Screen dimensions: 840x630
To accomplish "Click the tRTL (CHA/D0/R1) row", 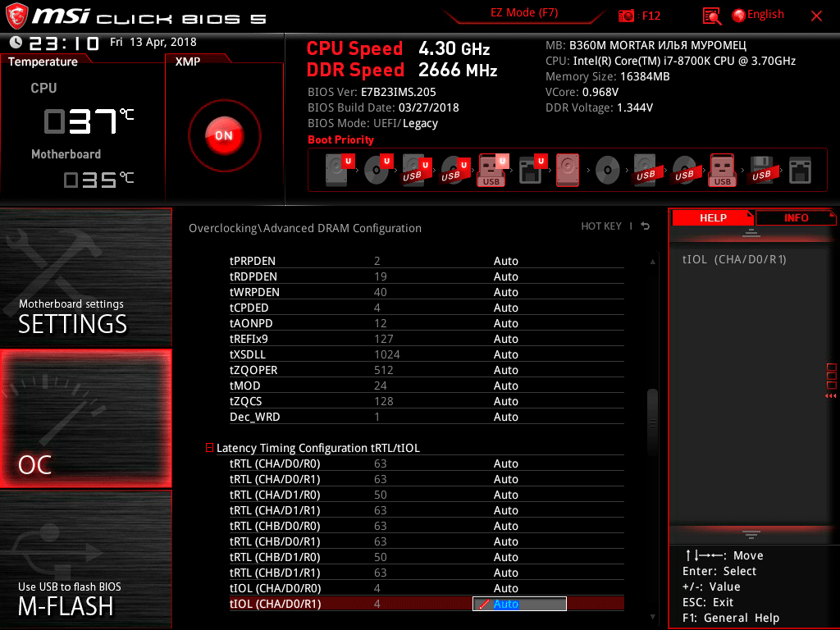I will [x=427, y=479].
